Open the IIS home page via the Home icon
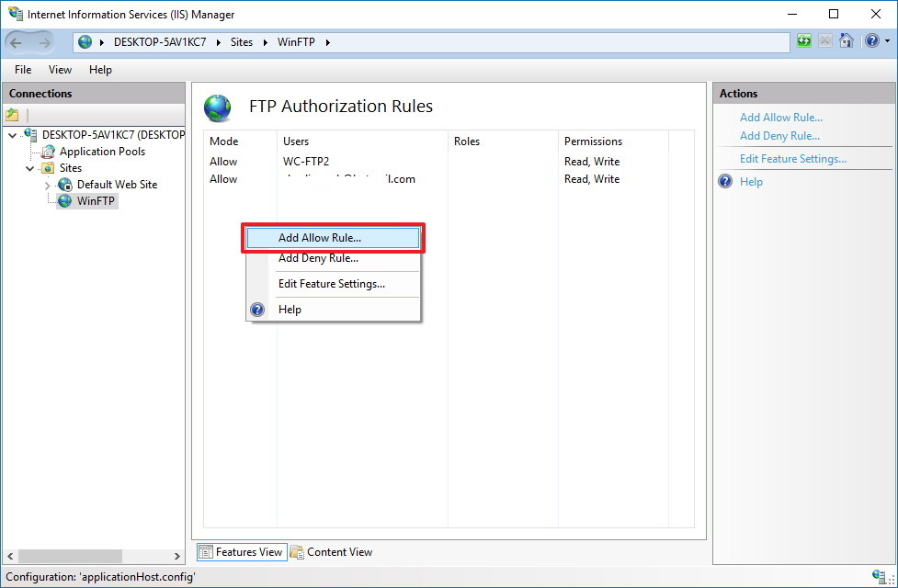 tap(846, 41)
